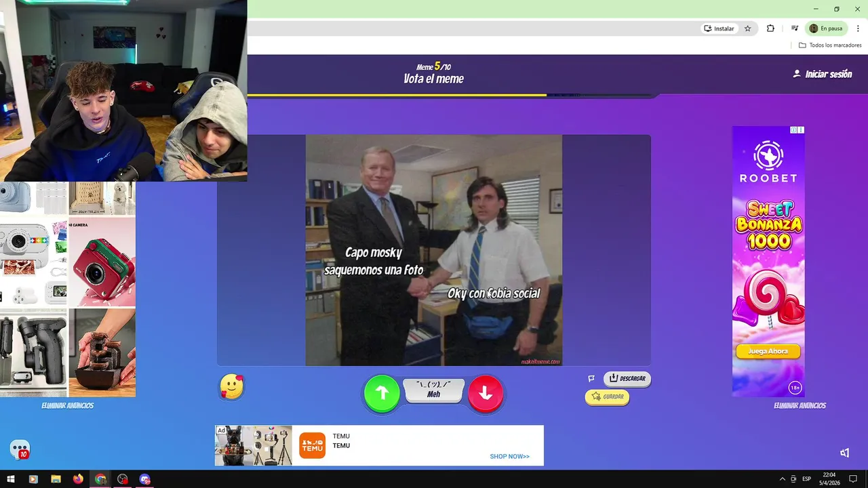Open the media controls icon in Chrome

(794, 28)
